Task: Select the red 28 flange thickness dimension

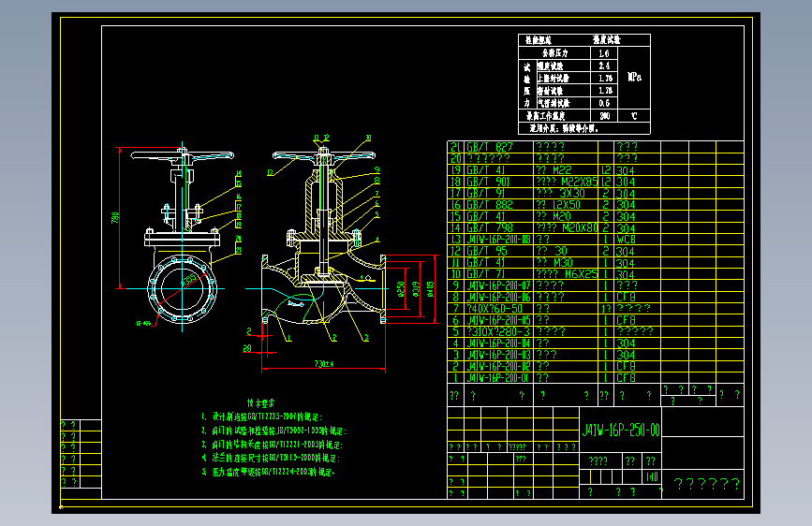Action: (247, 348)
